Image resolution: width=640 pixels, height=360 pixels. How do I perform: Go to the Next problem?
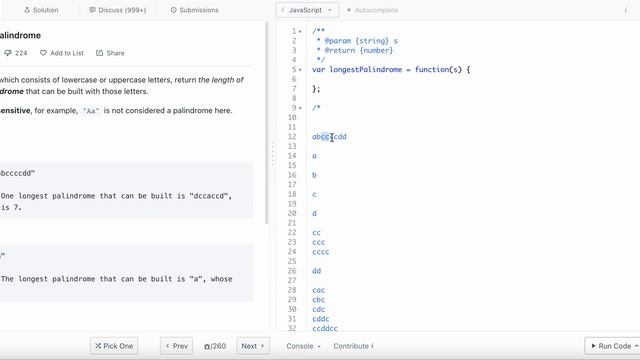coord(253,346)
